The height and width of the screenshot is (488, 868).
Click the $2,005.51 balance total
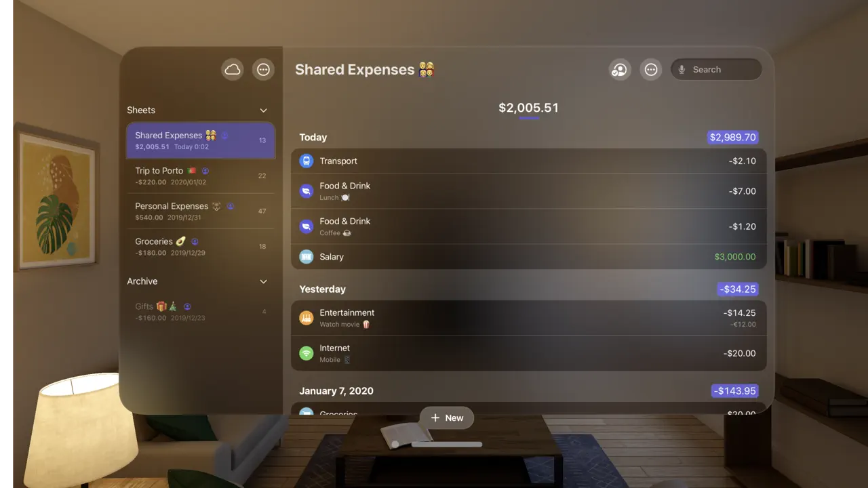tap(529, 108)
